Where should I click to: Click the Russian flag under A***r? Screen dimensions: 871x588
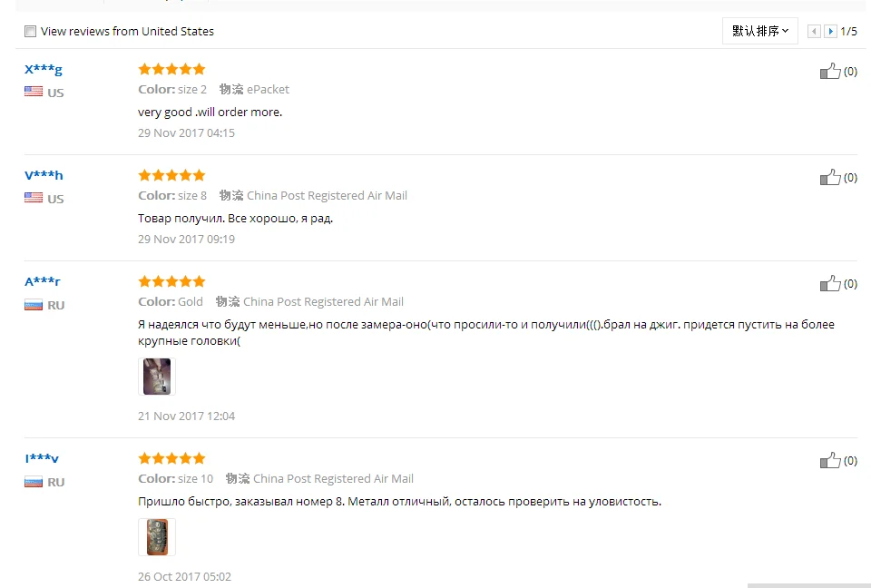(x=34, y=305)
